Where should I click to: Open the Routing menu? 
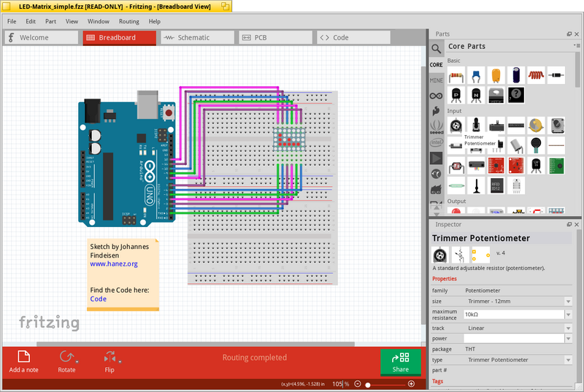point(129,22)
